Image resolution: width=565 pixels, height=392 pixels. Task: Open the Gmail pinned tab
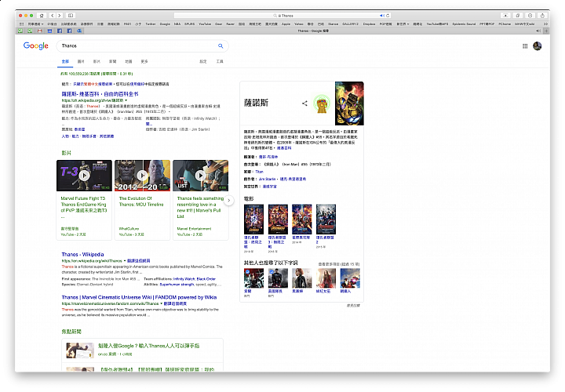[40, 31]
